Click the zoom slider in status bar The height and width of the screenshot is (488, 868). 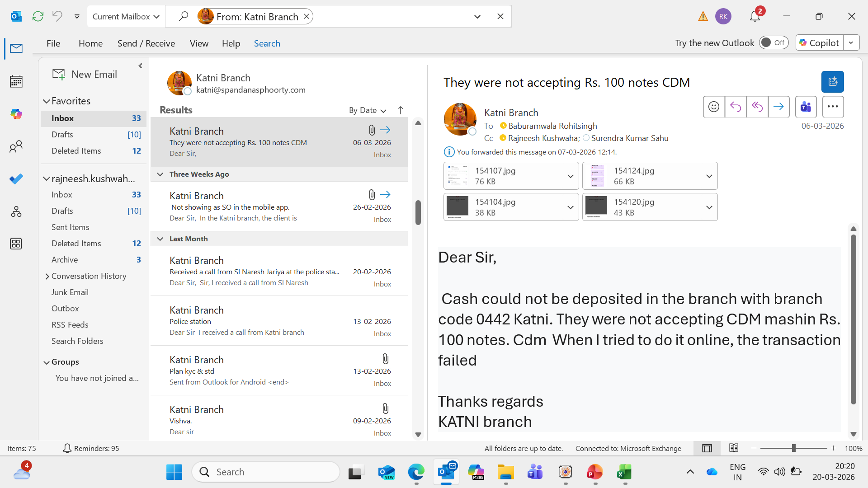793,448
